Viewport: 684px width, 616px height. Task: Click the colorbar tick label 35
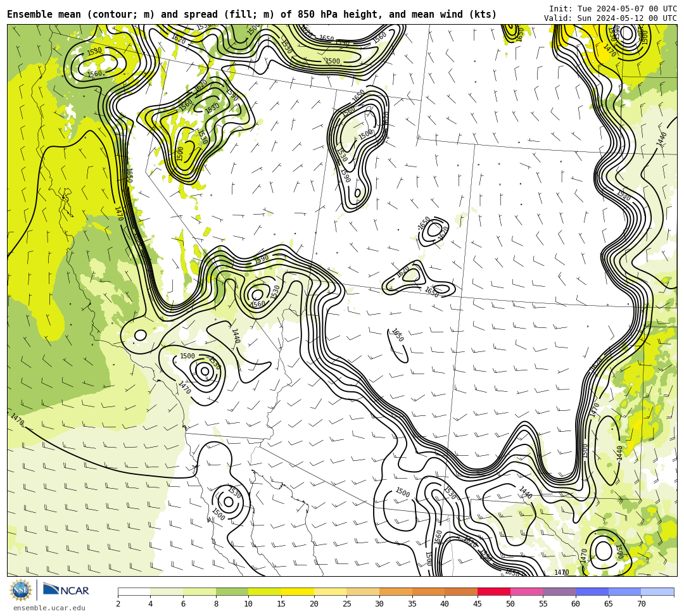tap(412, 604)
